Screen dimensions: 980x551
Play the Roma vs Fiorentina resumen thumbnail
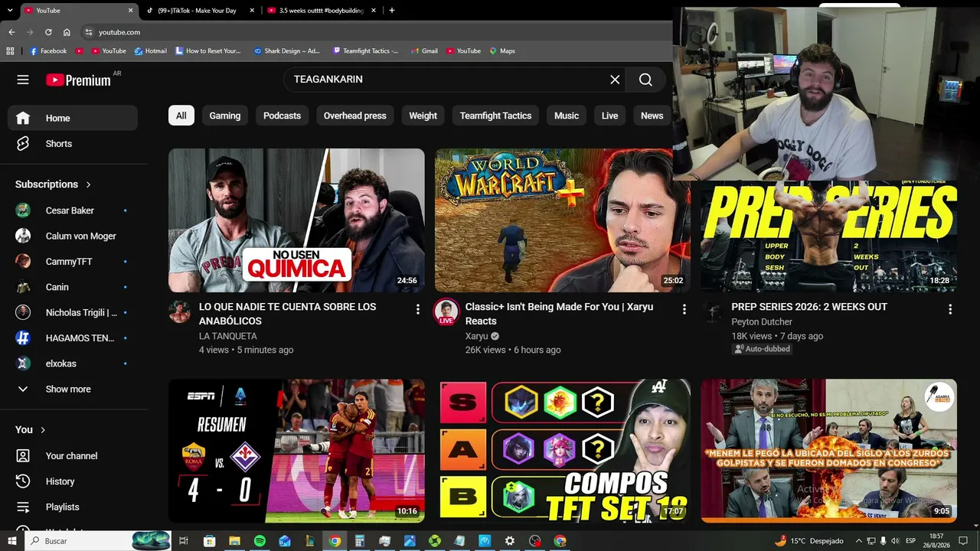296,452
